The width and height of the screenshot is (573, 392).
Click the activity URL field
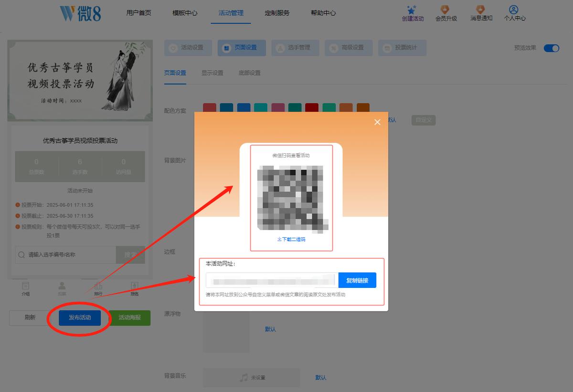tap(272, 280)
